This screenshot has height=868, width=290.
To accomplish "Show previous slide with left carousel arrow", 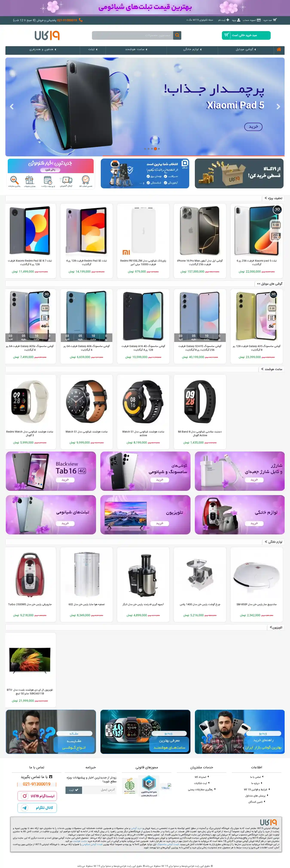I will (12, 107).
